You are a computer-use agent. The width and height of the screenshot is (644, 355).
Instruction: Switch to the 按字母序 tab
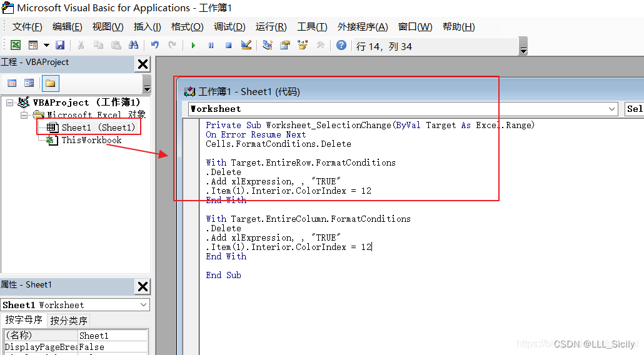(x=24, y=320)
